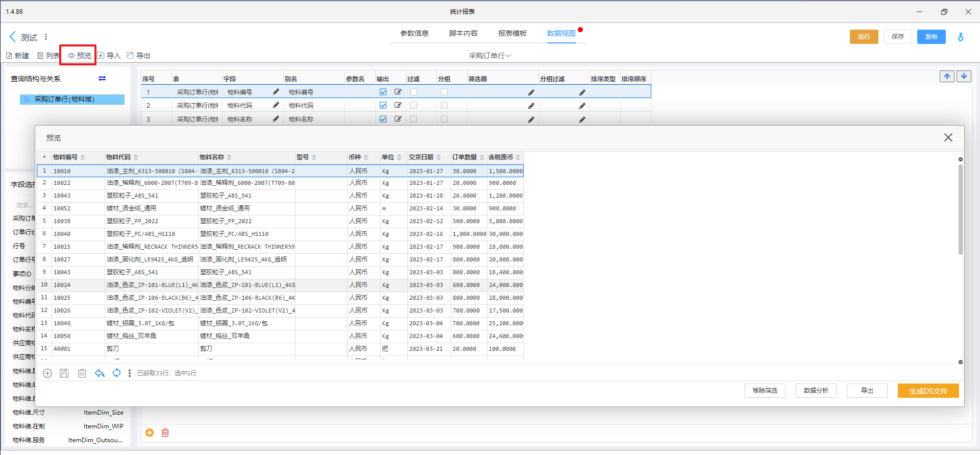Click the preview table vertical scrollbar

coord(961,209)
